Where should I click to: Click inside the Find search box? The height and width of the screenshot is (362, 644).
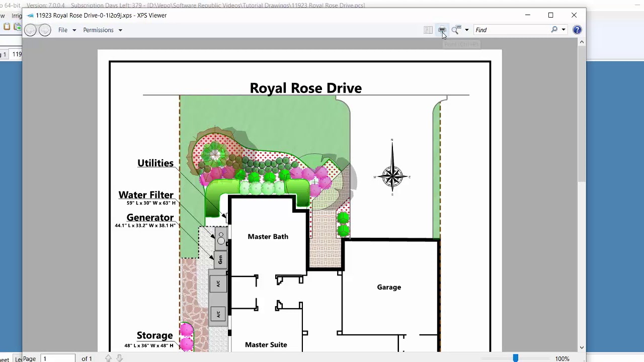[x=512, y=30]
